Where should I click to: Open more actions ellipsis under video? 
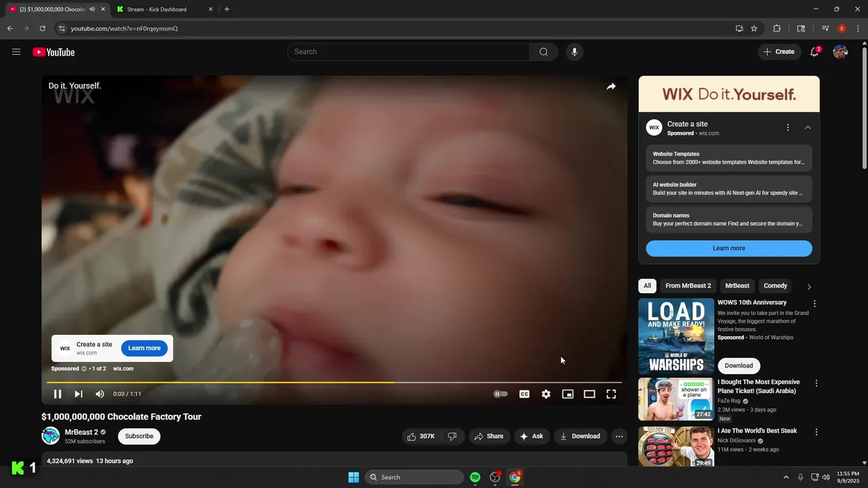coord(619,436)
